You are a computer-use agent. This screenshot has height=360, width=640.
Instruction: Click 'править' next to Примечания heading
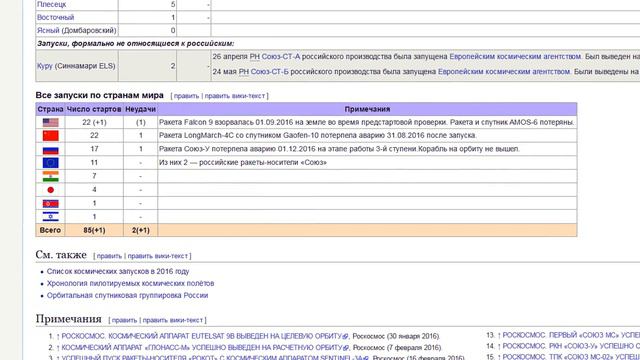click(x=124, y=320)
